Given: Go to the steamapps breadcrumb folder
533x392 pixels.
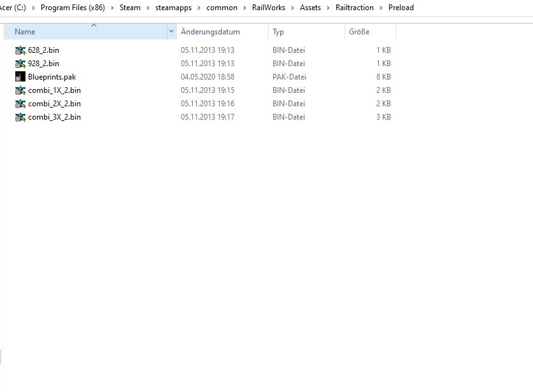Looking at the screenshot, I should click(173, 8).
